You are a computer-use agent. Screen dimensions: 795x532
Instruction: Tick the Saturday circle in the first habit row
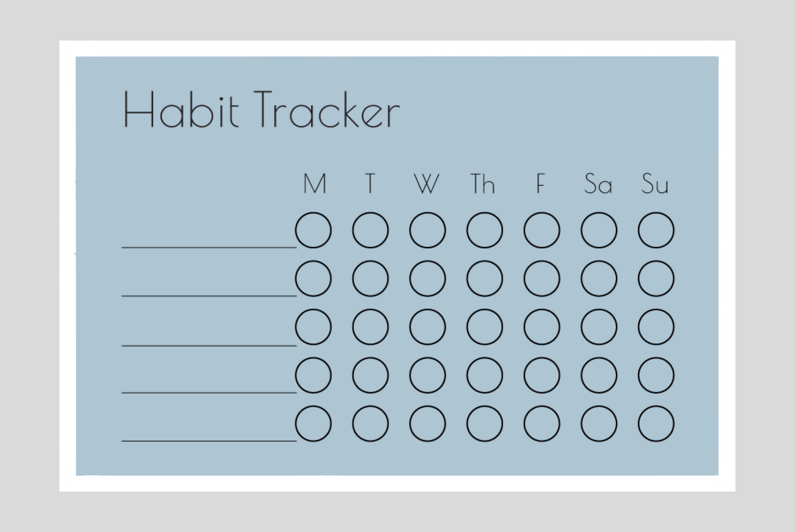599,230
